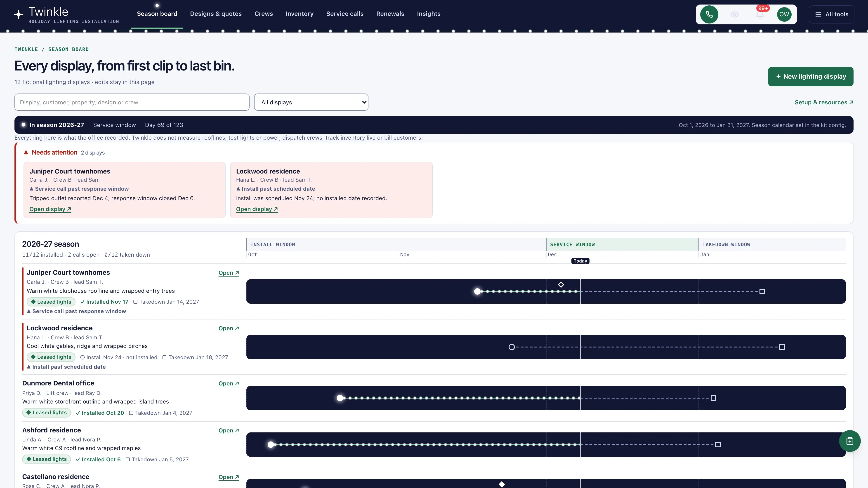Image resolution: width=868 pixels, height=488 pixels.
Task: Open the Renewals section
Action: tap(390, 14)
